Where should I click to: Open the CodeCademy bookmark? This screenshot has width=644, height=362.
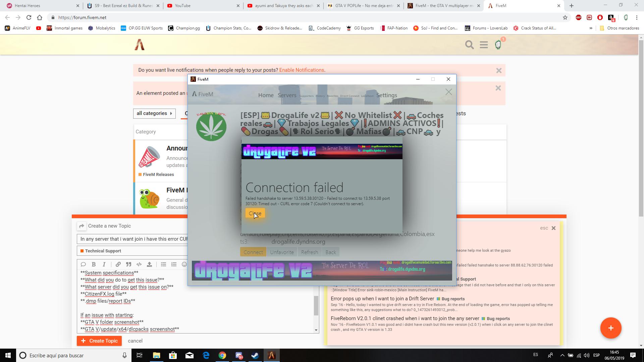[x=325, y=28]
